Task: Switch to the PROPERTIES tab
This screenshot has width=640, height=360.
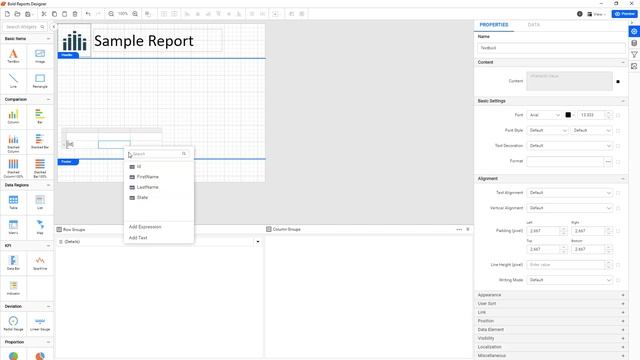Action: [494, 25]
